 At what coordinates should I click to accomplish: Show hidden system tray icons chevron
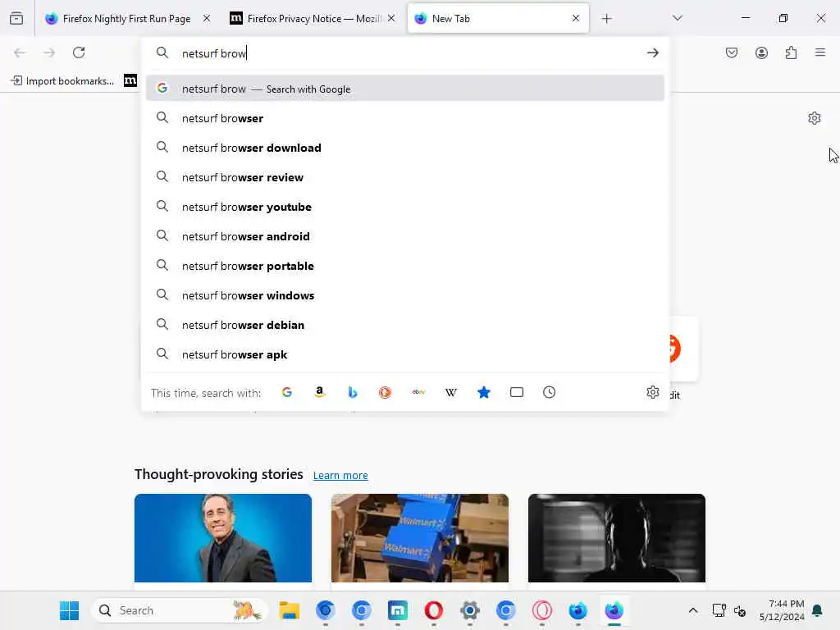[x=692, y=610]
